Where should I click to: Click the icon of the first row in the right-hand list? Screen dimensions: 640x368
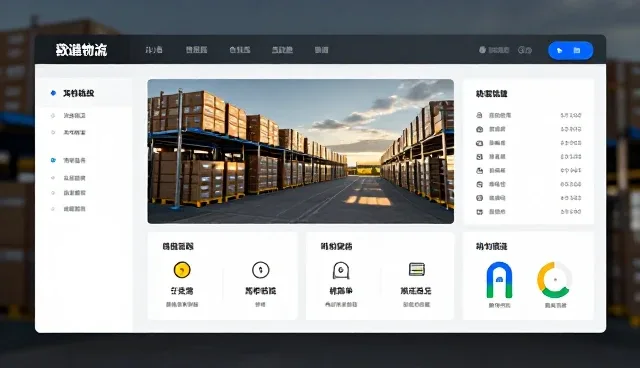(x=480, y=115)
